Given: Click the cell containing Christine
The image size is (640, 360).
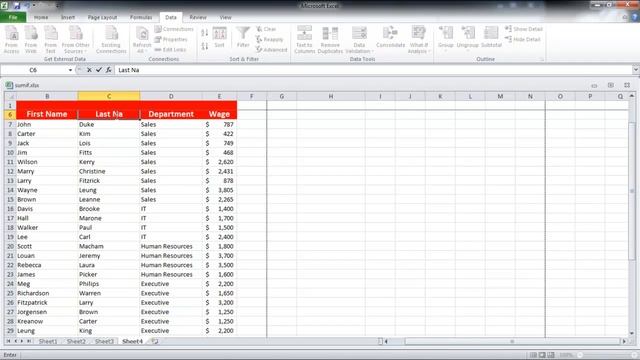Looking at the screenshot, I should click(109, 171).
